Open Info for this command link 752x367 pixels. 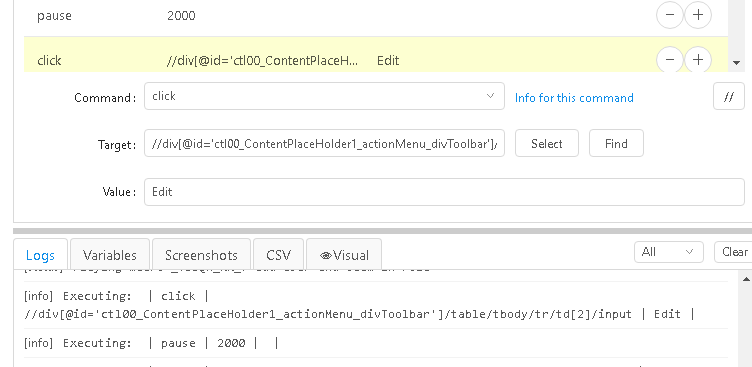(x=574, y=98)
